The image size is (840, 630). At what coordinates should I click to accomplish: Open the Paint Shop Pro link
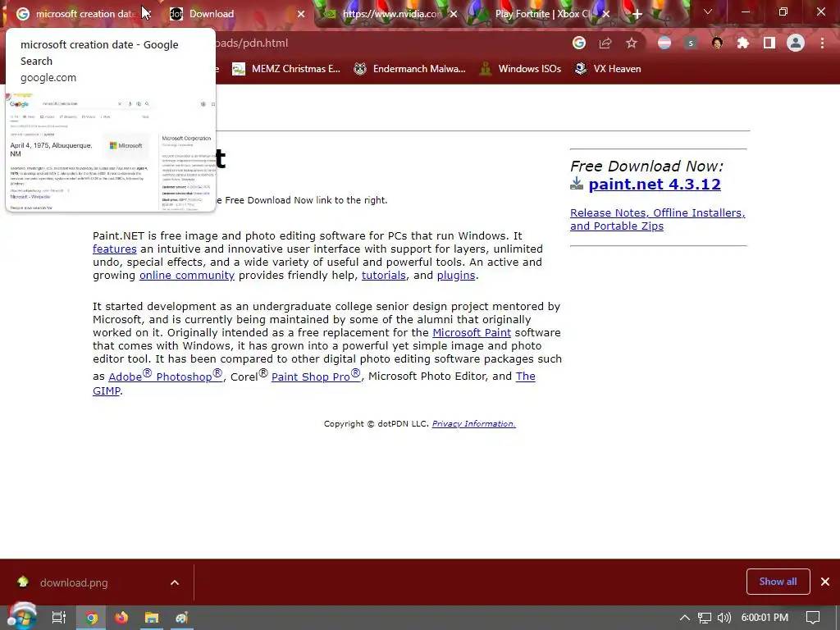pyautogui.click(x=316, y=376)
